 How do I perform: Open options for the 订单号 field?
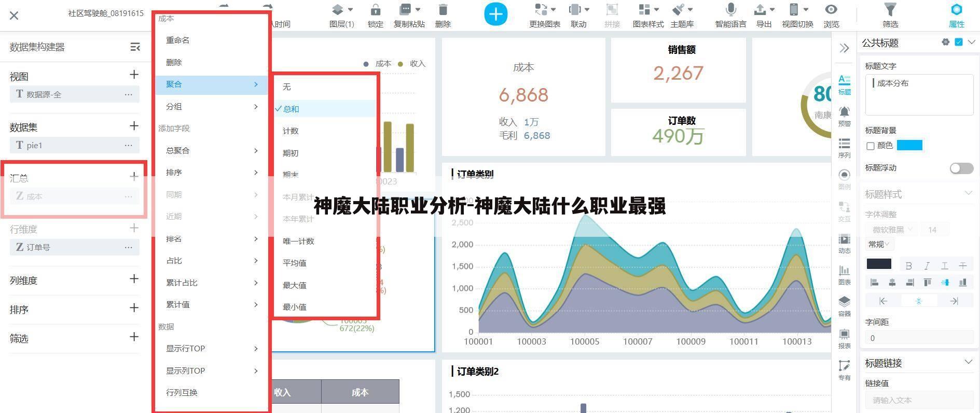pos(128,247)
